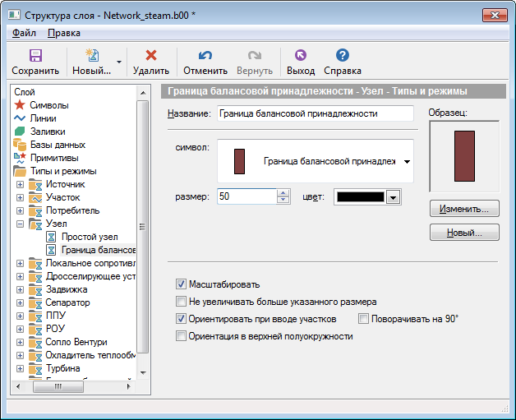Click the Новый... button under sample
The width and height of the screenshot is (516, 420).
tap(464, 233)
